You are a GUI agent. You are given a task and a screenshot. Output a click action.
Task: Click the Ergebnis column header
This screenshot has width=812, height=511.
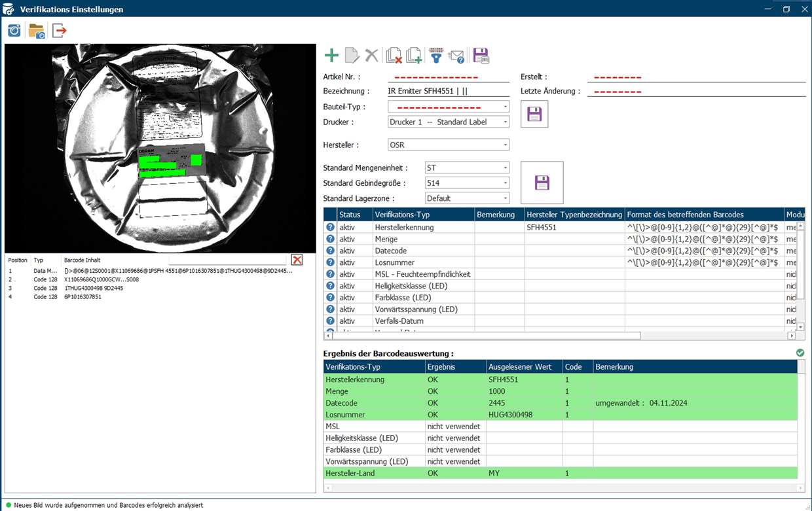pyautogui.click(x=454, y=367)
